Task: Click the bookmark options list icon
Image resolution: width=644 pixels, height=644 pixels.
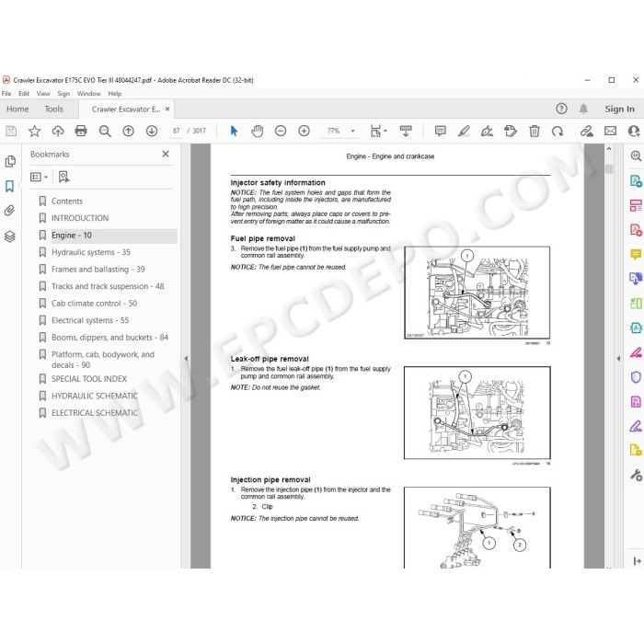Action: [x=39, y=177]
